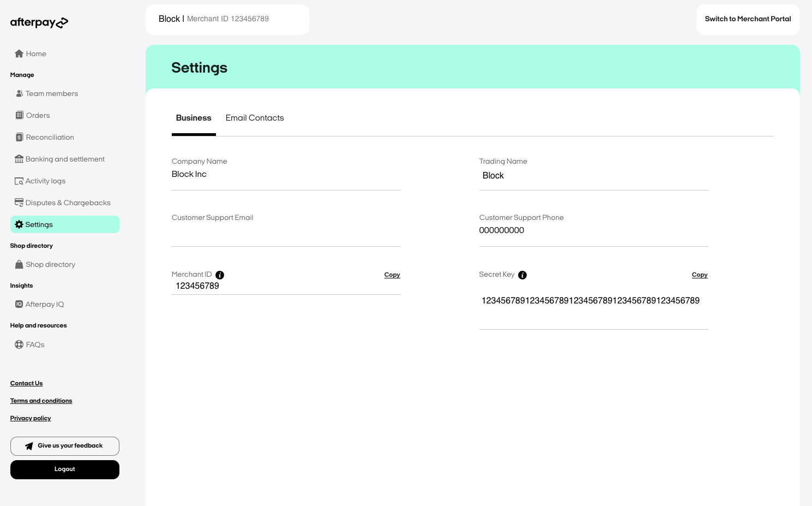Click the Orders list icon
The width and height of the screenshot is (812, 506).
pyautogui.click(x=19, y=115)
